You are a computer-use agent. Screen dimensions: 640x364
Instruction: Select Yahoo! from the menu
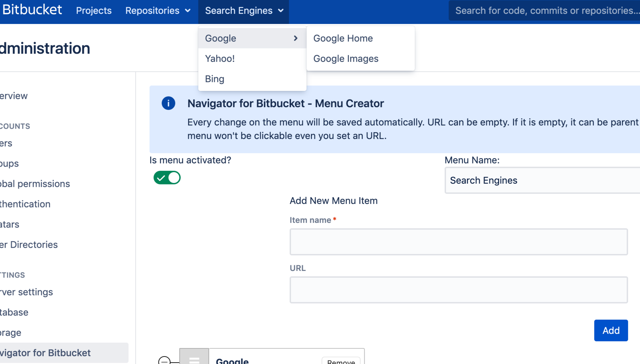pos(220,59)
